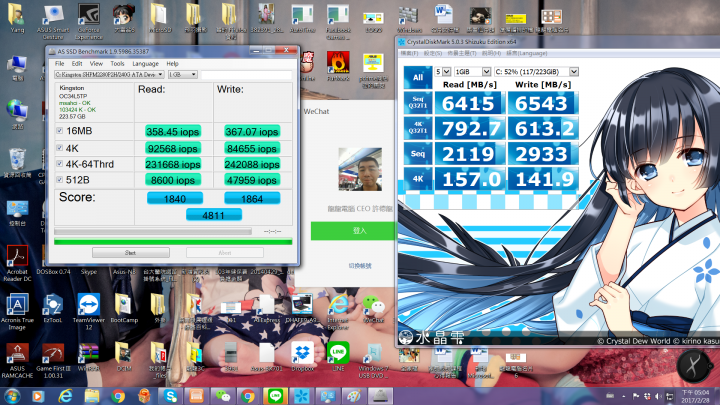Open Windows 7 USB DVD tool shortcut
Screen dimensions: 720x405
(x=374, y=361)
